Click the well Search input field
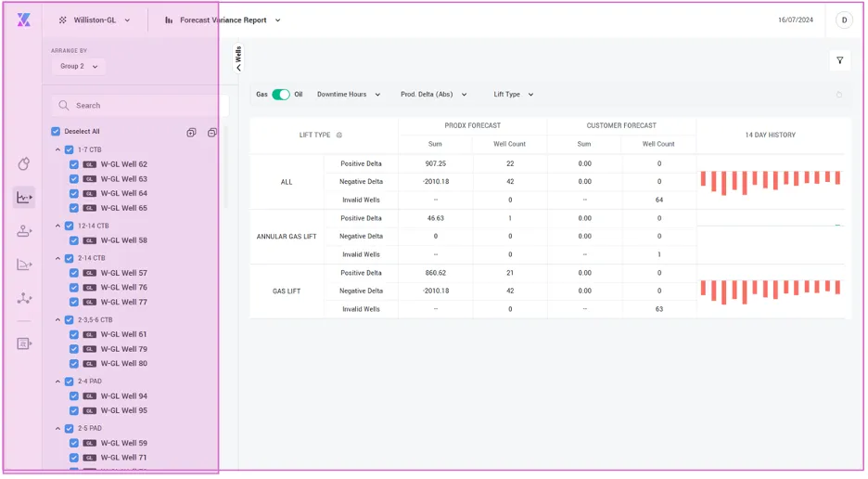Viewport: 868px width, 479px height. coord(141,105)
